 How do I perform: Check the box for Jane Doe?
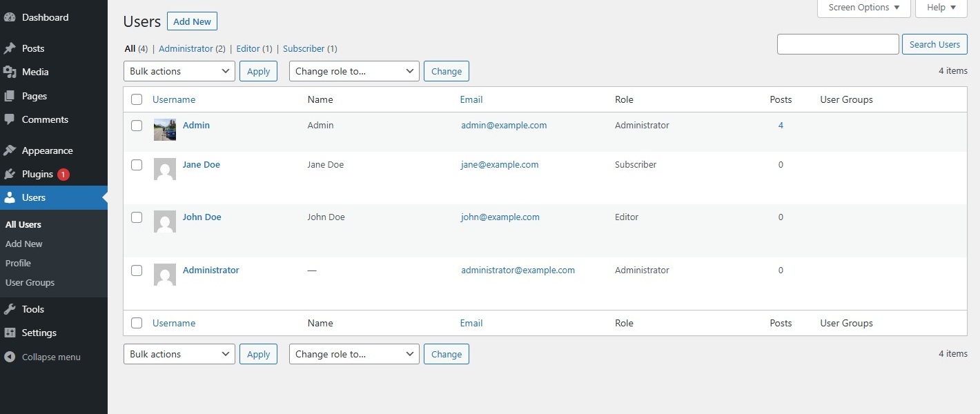[x=137, y=165]
